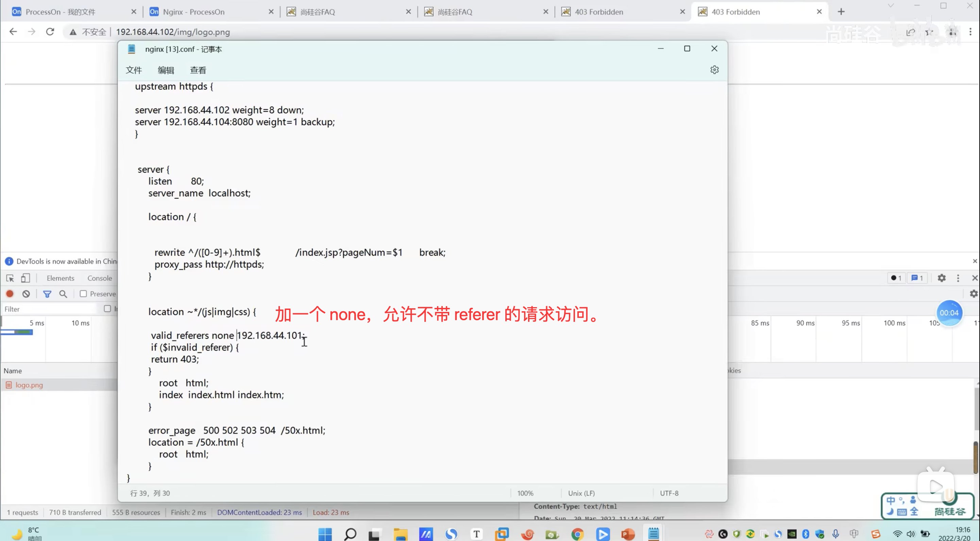Expand DevTools three-dot more options menu

click(958, 278)
